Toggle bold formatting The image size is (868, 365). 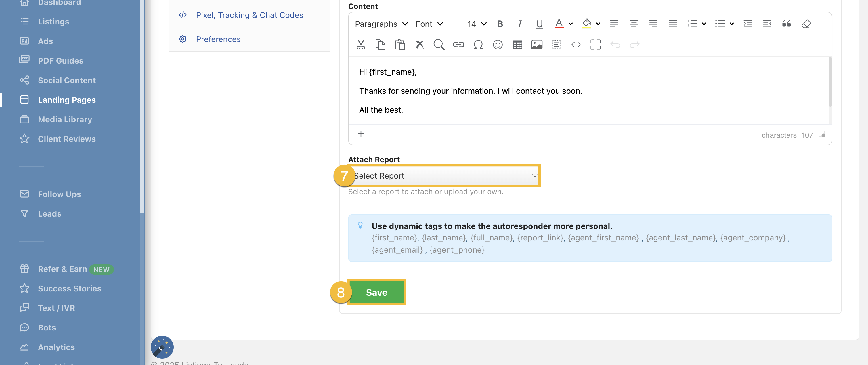pyautogui.click(x=500, y=24)
